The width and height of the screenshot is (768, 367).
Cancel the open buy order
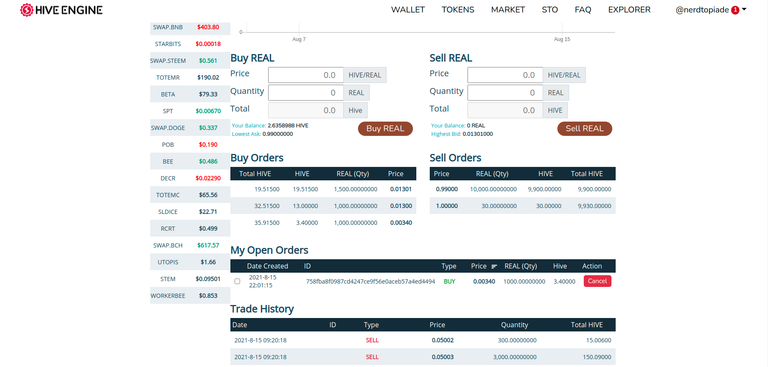click(x=597, y=281)
